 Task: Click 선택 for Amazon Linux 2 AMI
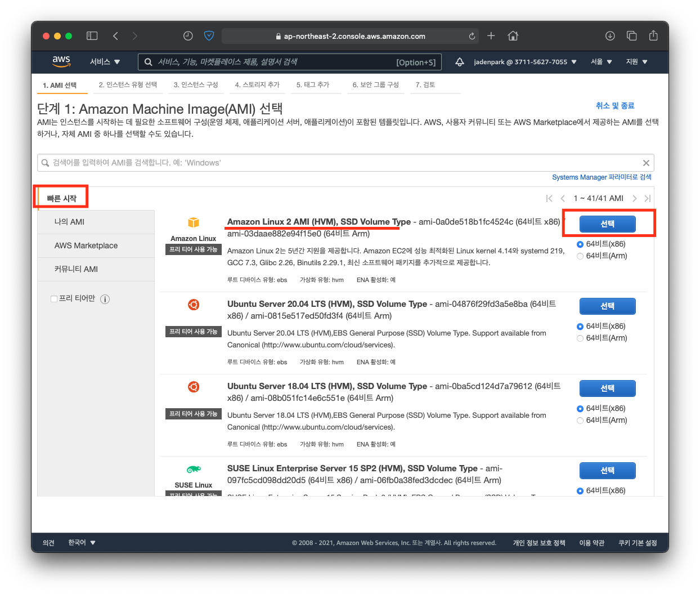(x=608, y=224)
